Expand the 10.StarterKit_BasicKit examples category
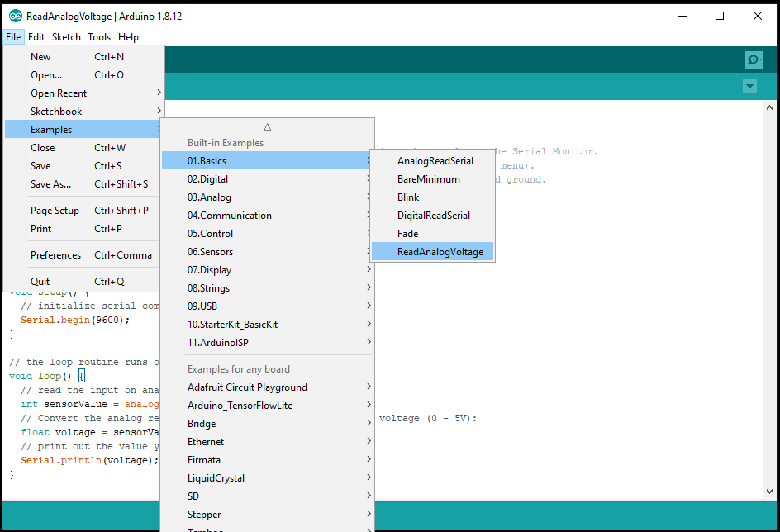This screenshot has height=532, width=780. point(267,324)
